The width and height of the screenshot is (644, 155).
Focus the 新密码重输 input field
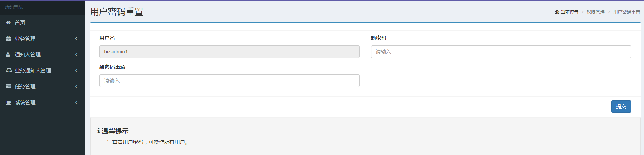(x=229, y=81)
